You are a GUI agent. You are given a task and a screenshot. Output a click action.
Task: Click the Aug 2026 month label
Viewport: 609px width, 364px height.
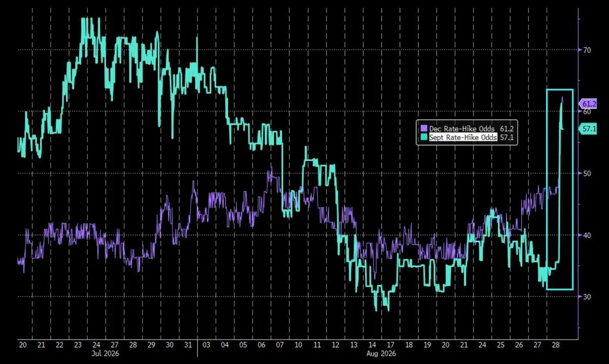point(382,353)
